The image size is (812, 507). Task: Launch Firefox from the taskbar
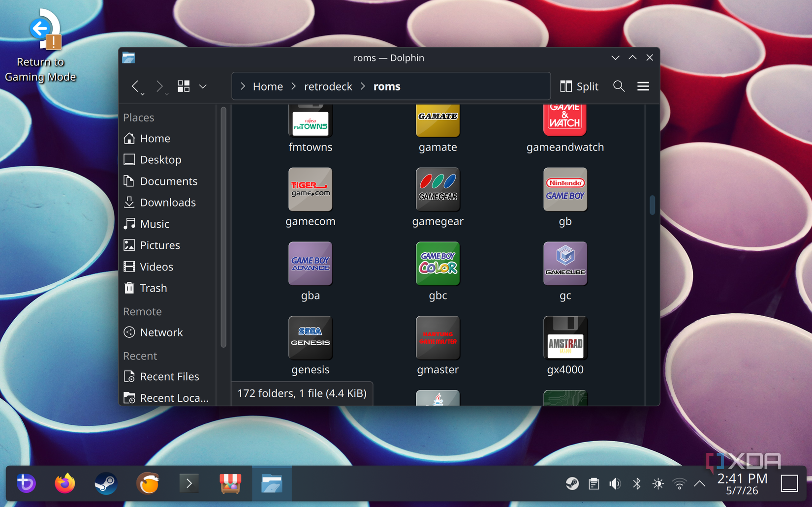tap(65, 483)
